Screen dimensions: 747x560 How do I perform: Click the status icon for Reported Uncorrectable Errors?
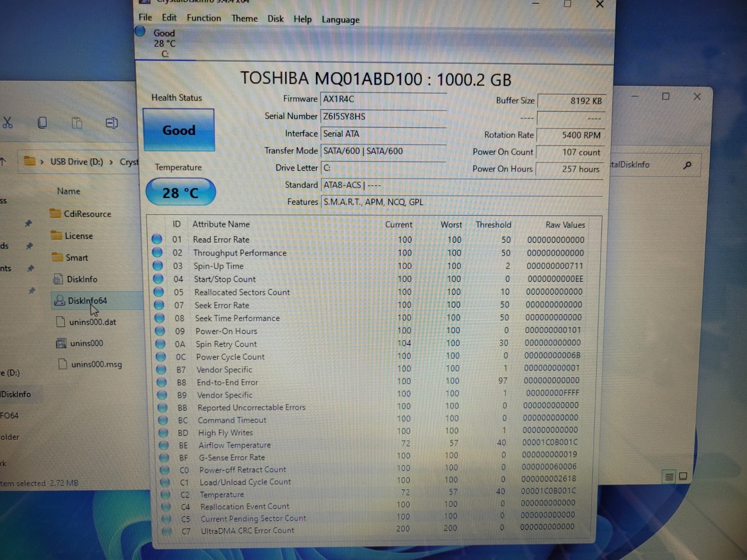tap(163, 407)
